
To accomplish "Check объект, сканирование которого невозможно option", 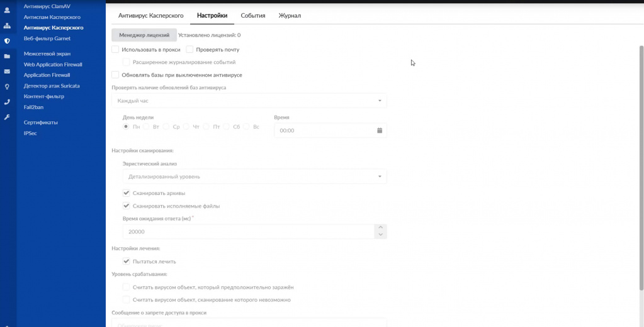I will point(127,300).
